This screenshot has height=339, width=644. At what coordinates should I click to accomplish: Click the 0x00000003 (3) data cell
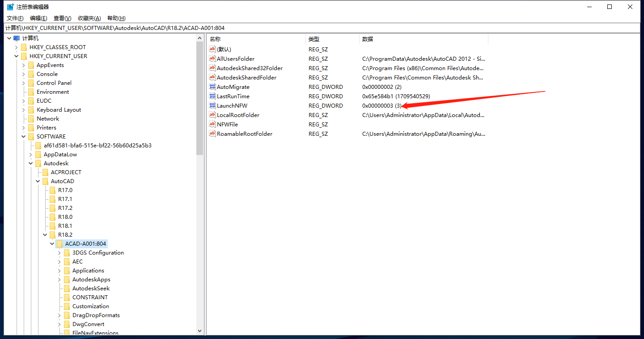(382, 106)
